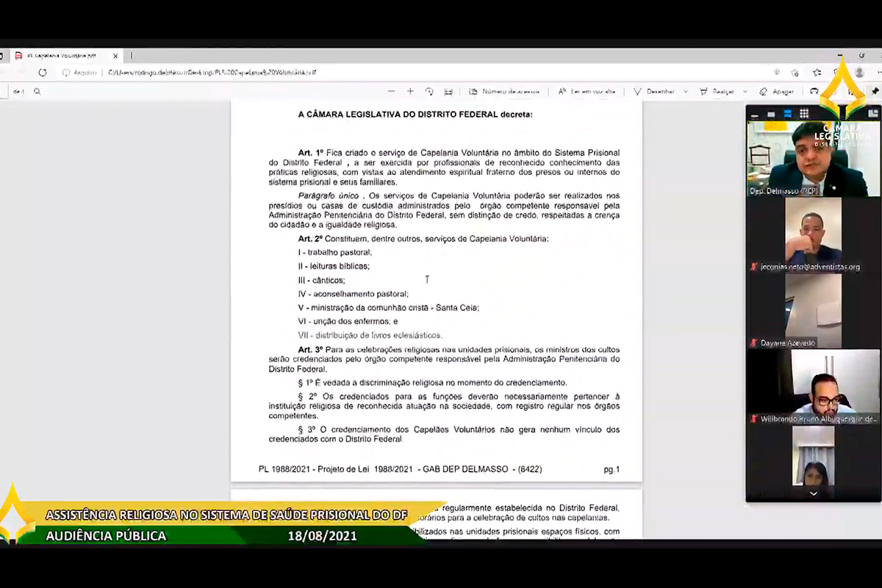The width and height of the screenshot is (882, 588).
Task: Rotate the PDF page
Action: 429,92
